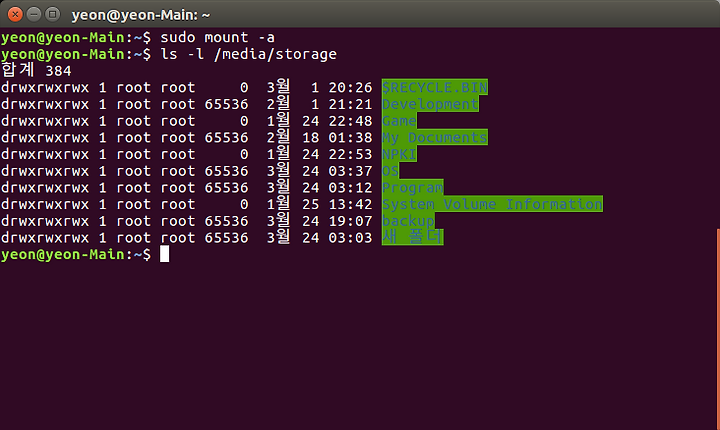
Task: Click the size 65536 in the backup row
Action: (226, 221)
